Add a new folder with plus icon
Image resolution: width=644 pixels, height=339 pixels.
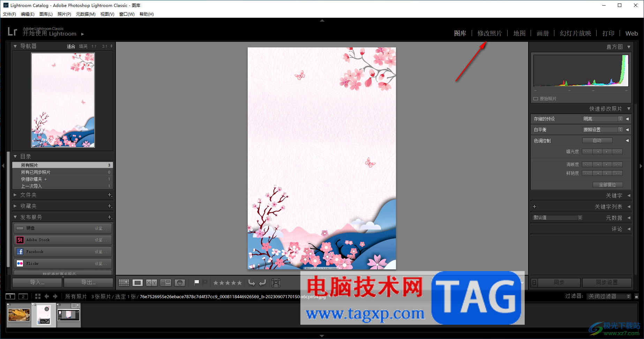click(110, 195)
